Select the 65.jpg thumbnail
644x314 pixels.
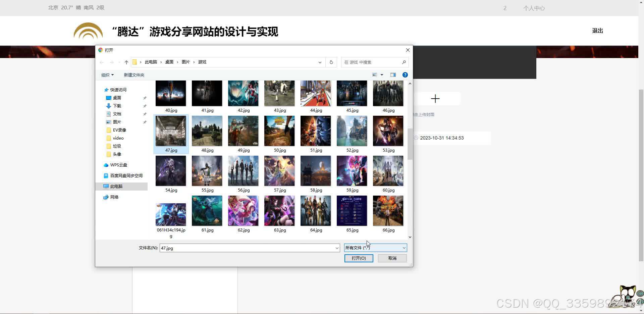(352, 211)
